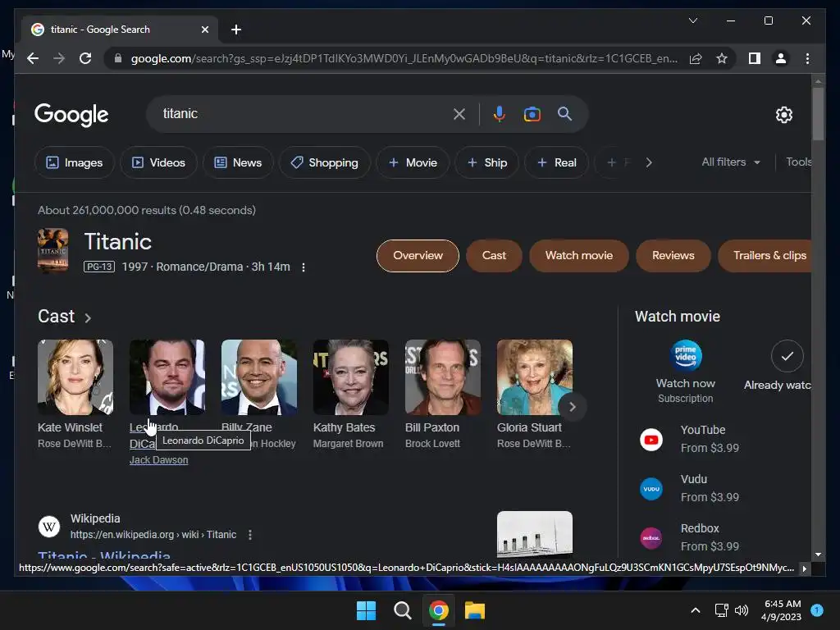Screen dimensions: 840x630
Task: Click the Titanic movie poster thumbnail
Action: 53,250
